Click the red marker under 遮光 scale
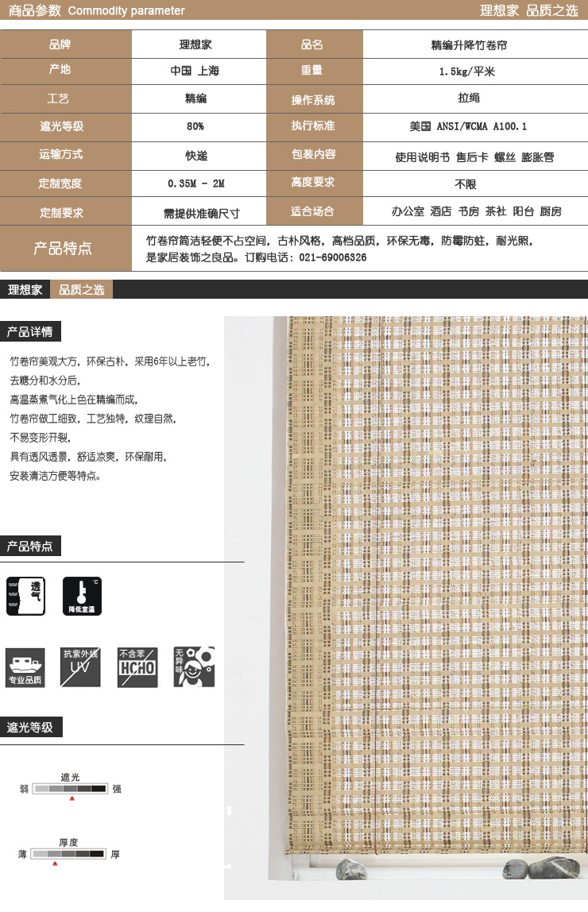588x912 pixels. (72, 798)
